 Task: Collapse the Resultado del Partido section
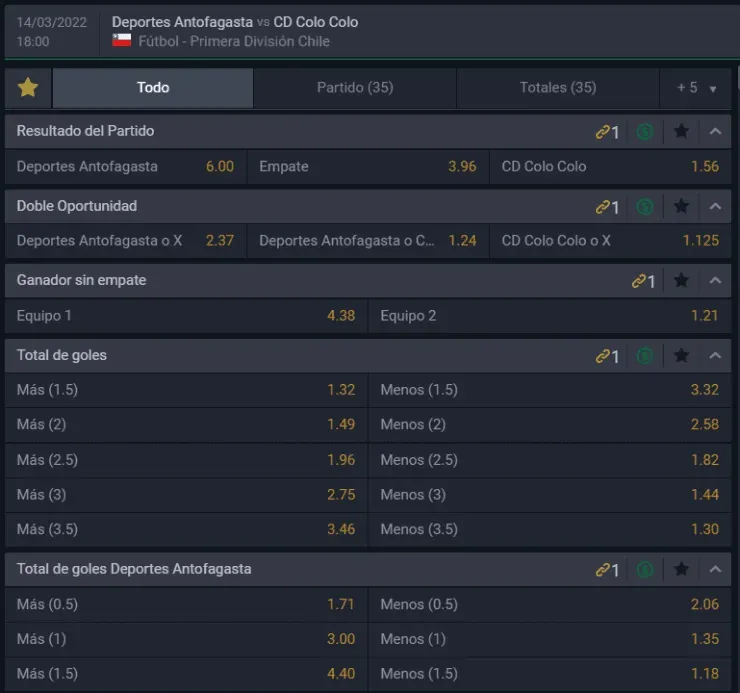click(715, 131)
